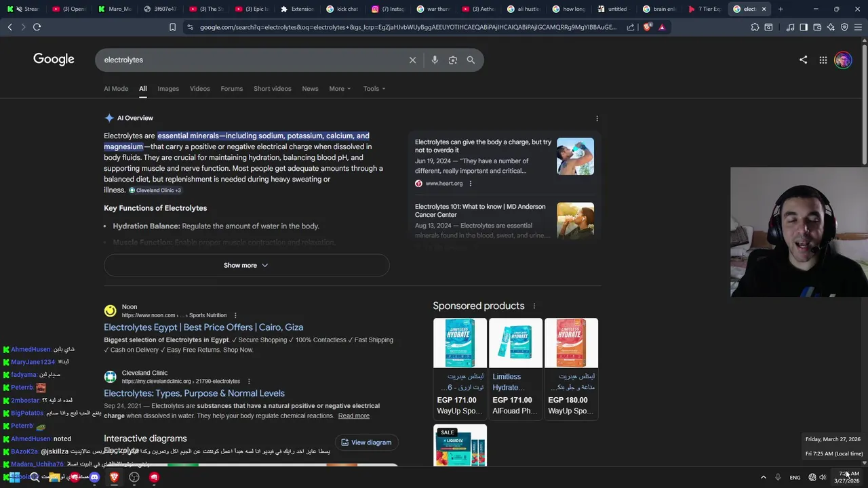Open Google Lens image search icon
The height and width of the screenshot is (488, 868).
(453, 60)
